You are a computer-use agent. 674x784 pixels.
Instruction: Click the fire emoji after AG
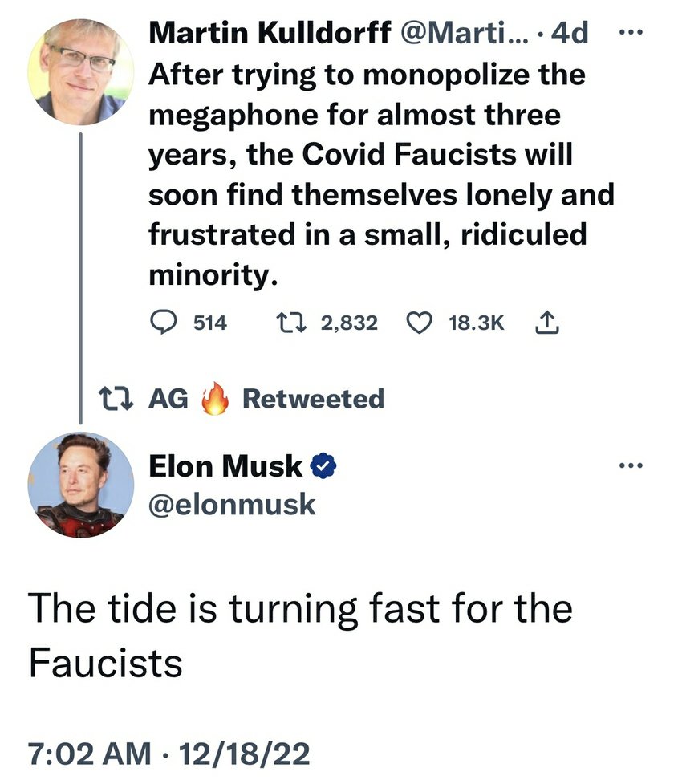pos(215,398)
